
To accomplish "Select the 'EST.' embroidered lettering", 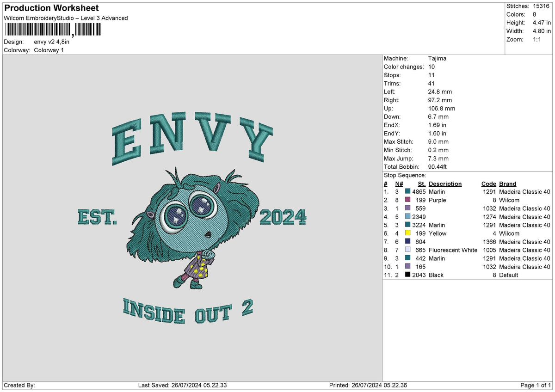I will (x=97, y=217).
